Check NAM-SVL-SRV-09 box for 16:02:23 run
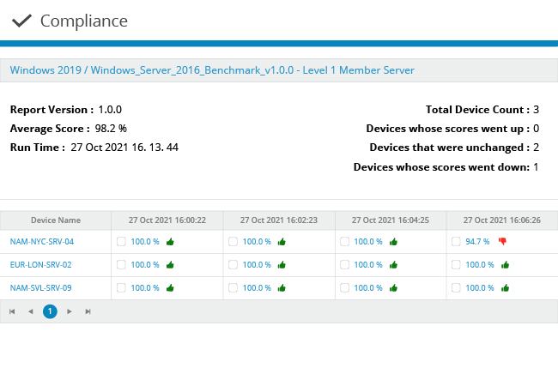 (233, 287)
